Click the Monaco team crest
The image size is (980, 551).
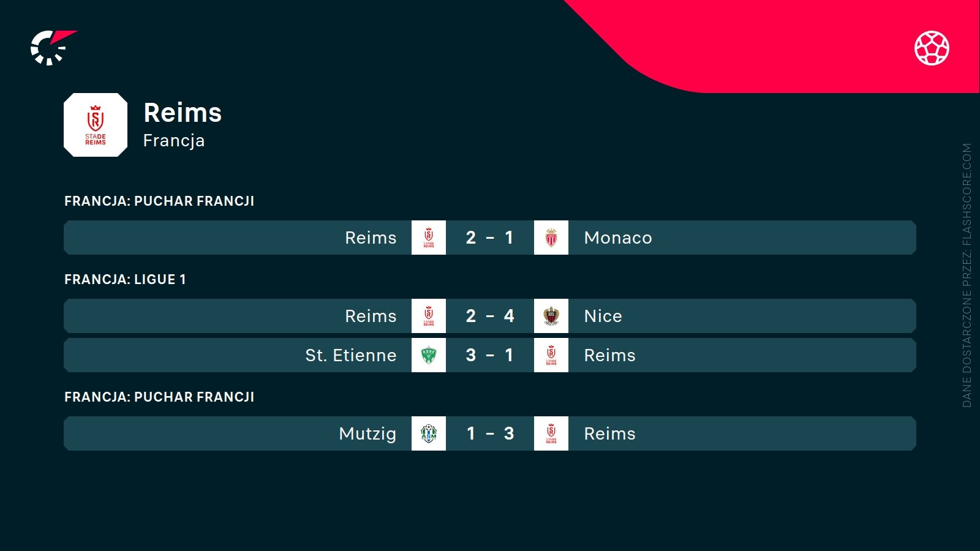[x=551, y=238]
